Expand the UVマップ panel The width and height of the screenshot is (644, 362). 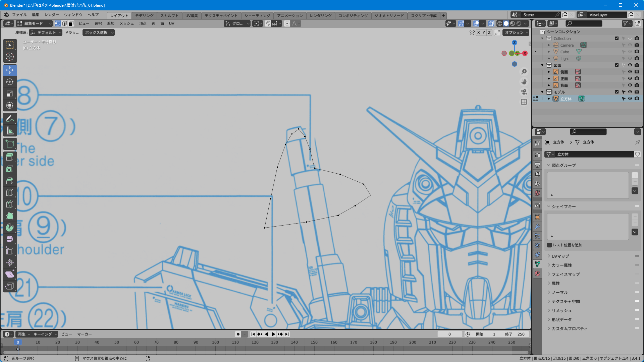click(x=560, y=256)
